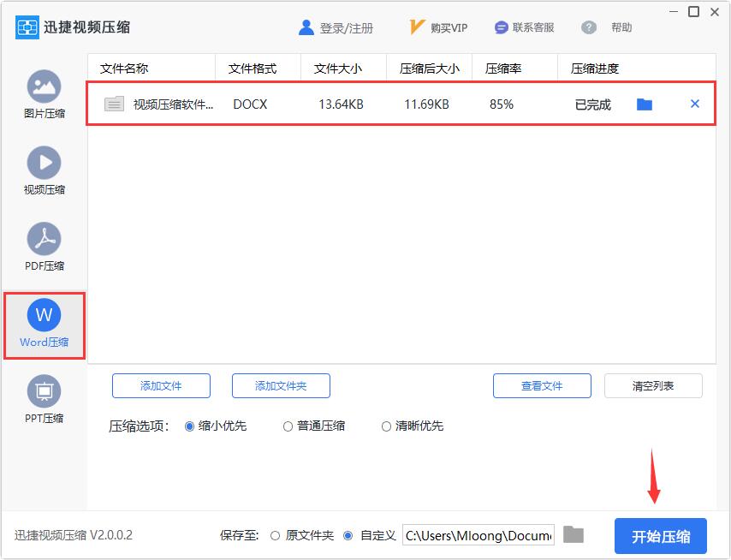The width and height of the screenshot is (731, 560).
Task: Click the 查看文件 button
Action: click(542, 386)
